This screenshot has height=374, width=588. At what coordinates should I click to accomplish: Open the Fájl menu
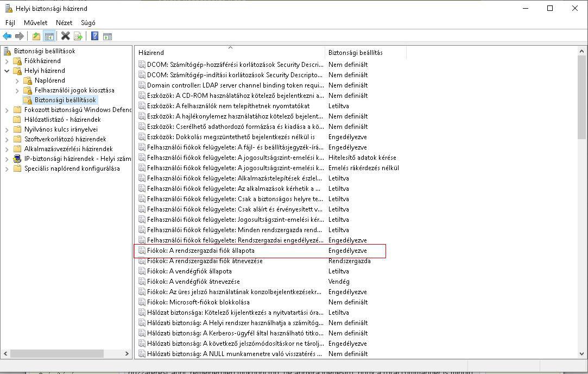click(x=10, y=22)
